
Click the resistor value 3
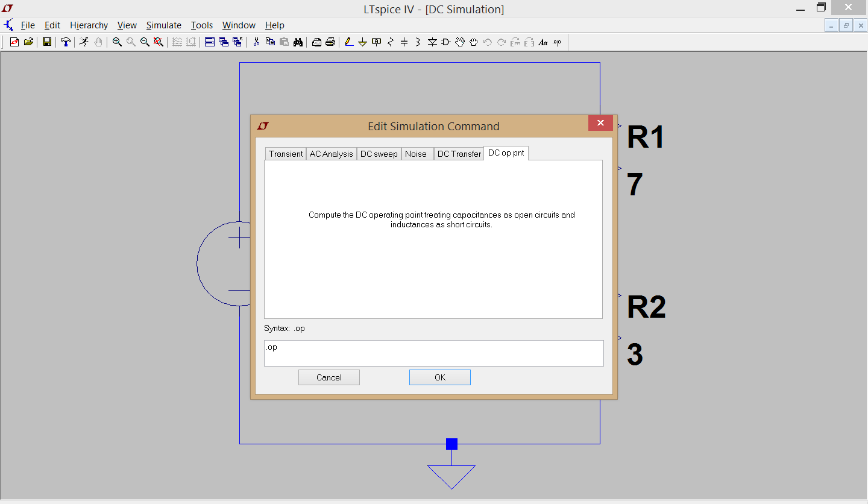click(635, 354)
